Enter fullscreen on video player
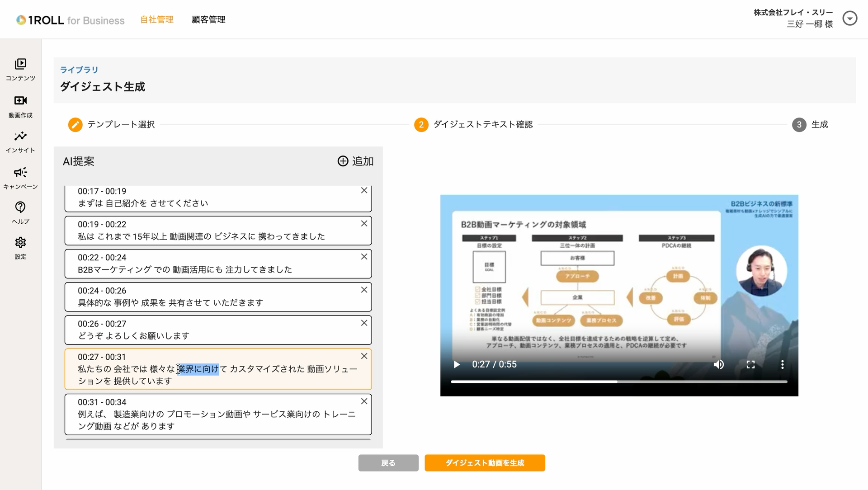Image resolution: width=868 pixels, height=490 pixels. (x=750, y=365)
